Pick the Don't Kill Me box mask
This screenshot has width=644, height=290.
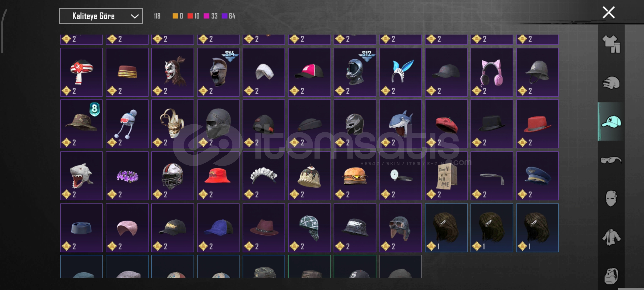point(446,176)
